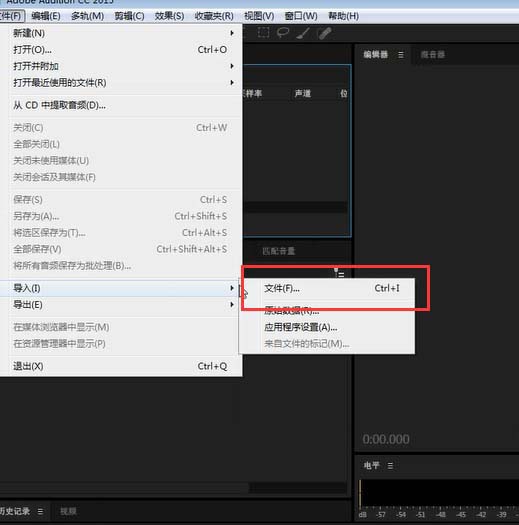Open the 文件(F) menu
This screenshot has width=519, height=525.
click(11, 16)
